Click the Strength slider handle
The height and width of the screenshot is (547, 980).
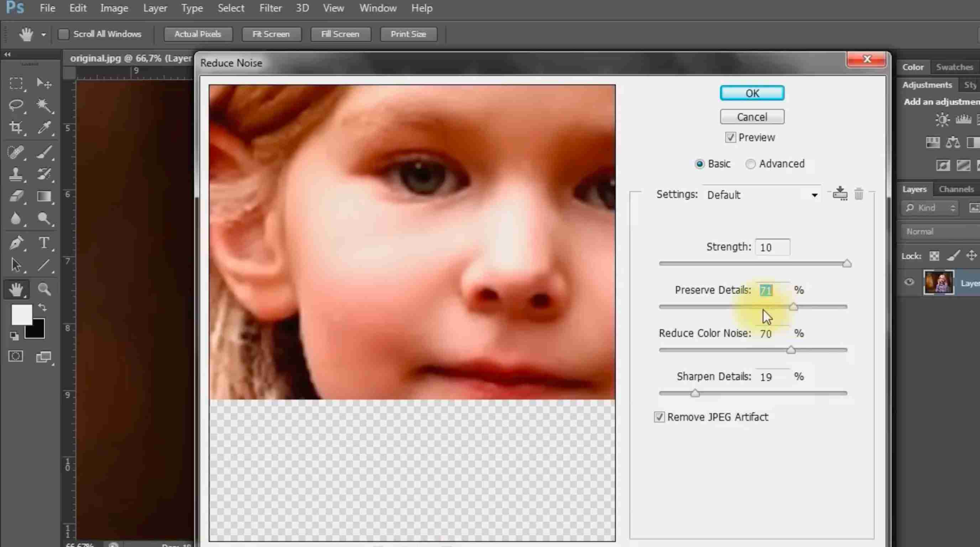(x=846, y=263)
